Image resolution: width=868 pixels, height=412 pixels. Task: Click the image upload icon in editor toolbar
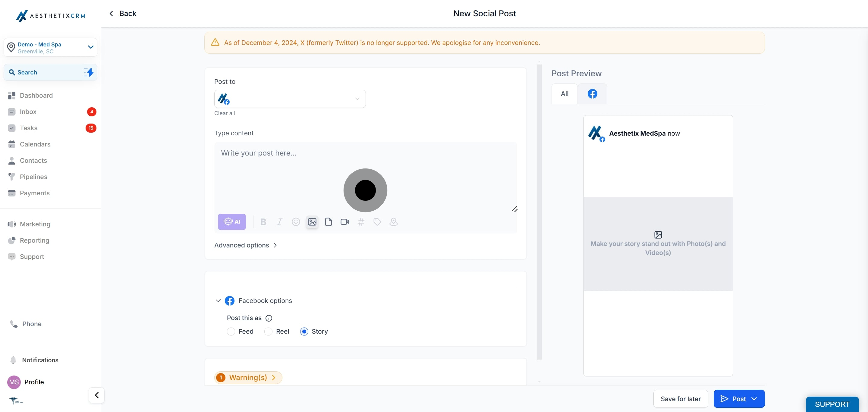coord(312,222)
